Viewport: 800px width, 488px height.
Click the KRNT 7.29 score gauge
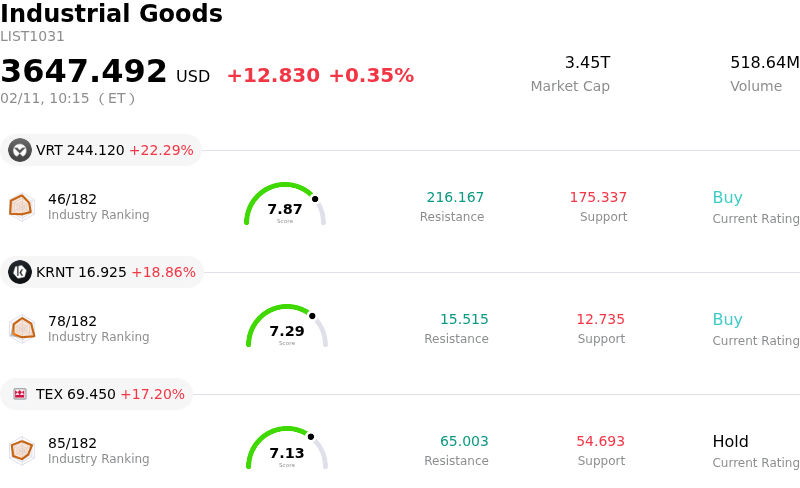[x=287, y=327]
